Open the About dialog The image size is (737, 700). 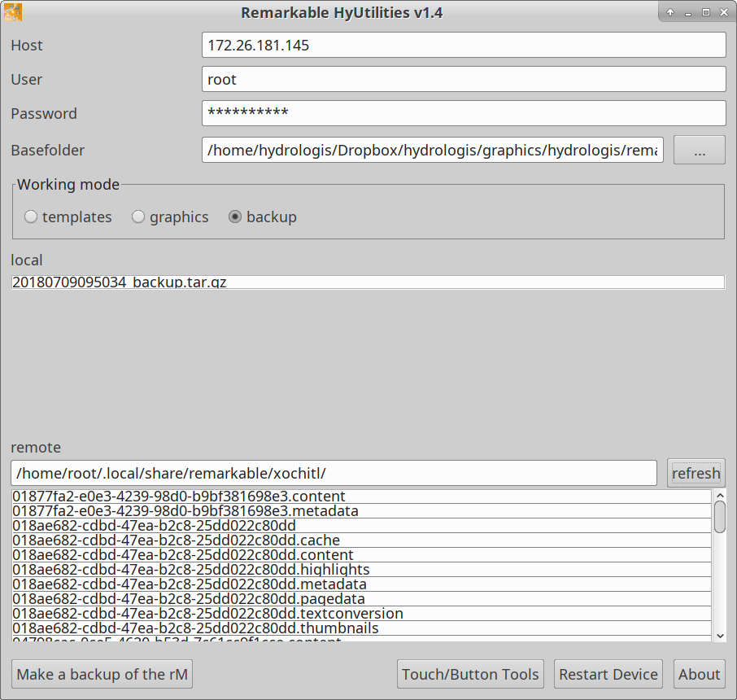pyautogui.click(x=699, y=674)
